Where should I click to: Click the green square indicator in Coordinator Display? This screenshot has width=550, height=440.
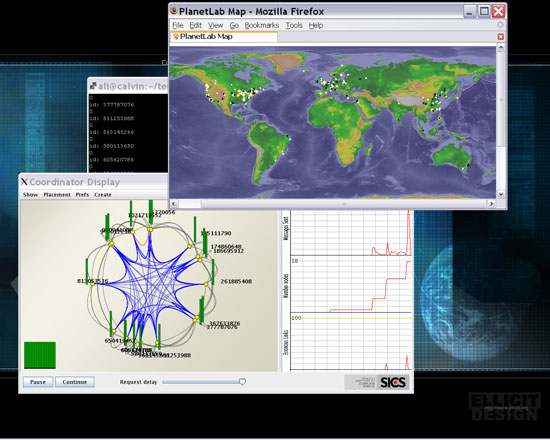tap(40, 355)
